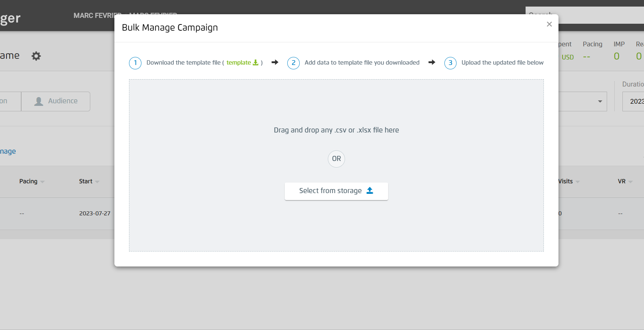Click the arrow between step 1 and 2
This screenshot has height=330, width=644.
click(274, 62)
